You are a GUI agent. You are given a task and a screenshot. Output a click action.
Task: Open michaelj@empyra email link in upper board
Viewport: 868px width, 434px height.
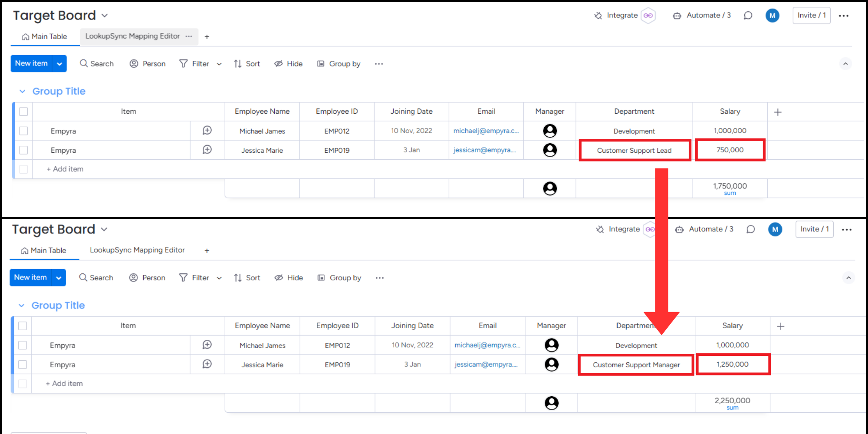[486, 131]
